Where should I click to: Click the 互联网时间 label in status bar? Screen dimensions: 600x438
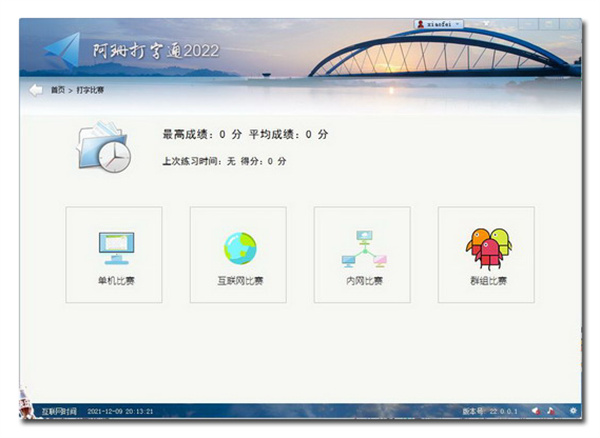click(59, 412)
